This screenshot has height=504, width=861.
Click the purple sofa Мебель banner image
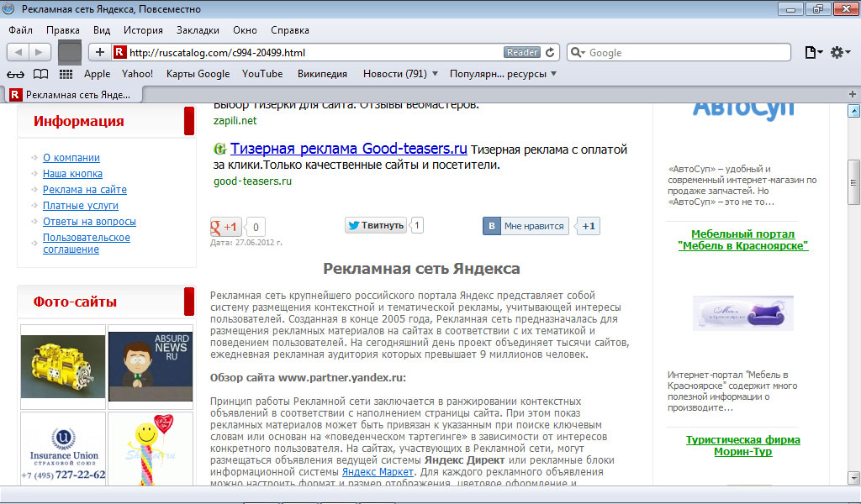[x=743, y=312]
